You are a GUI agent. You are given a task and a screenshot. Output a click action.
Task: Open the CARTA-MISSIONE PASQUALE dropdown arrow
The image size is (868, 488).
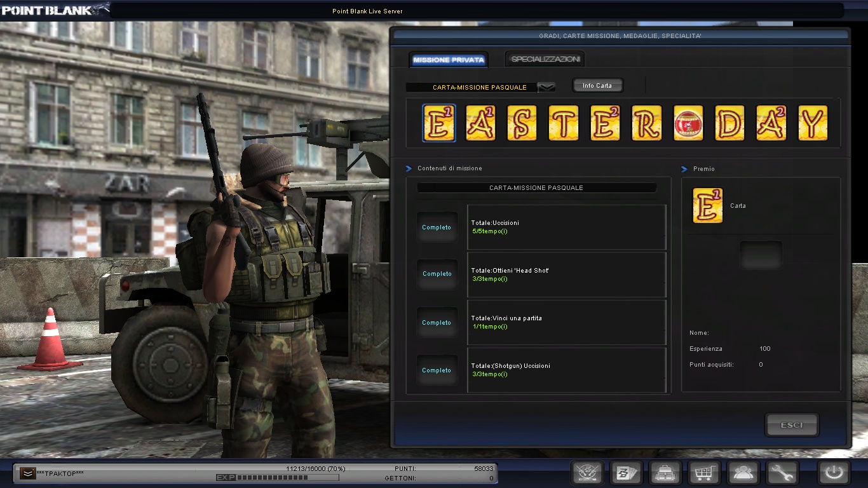pyautogui.click(x=546, y=87)
